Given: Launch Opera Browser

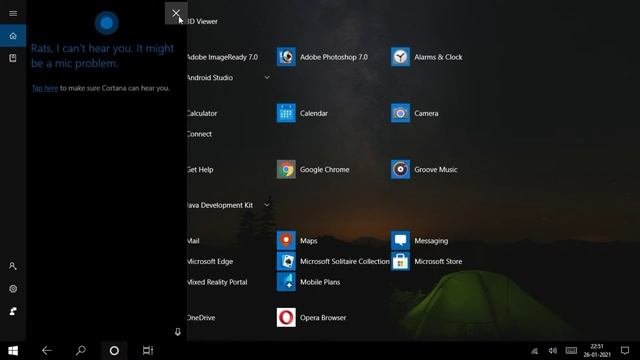Looking at the screenshot, I should [x=311, y=318].
